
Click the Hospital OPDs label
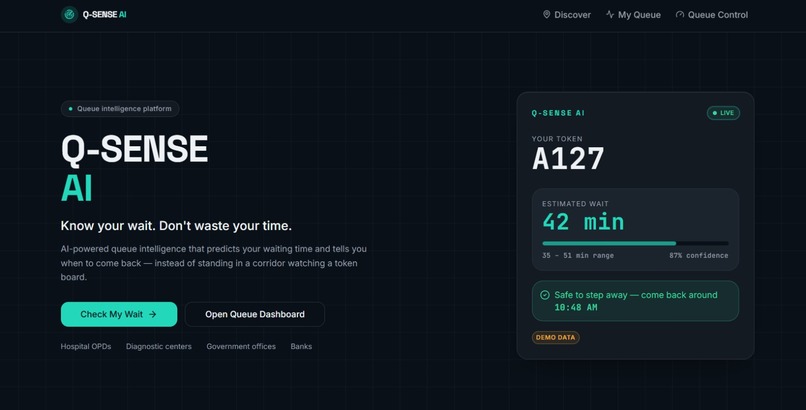(x=86, y=346)
